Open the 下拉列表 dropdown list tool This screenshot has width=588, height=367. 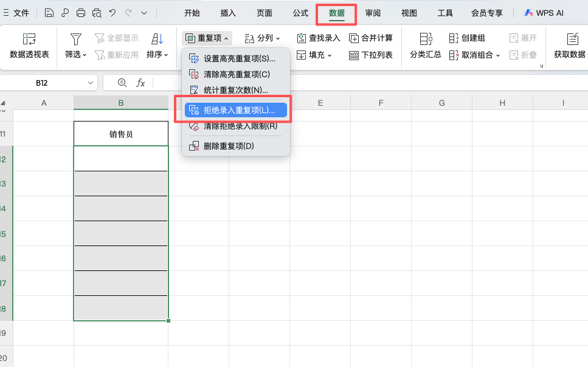372,55
